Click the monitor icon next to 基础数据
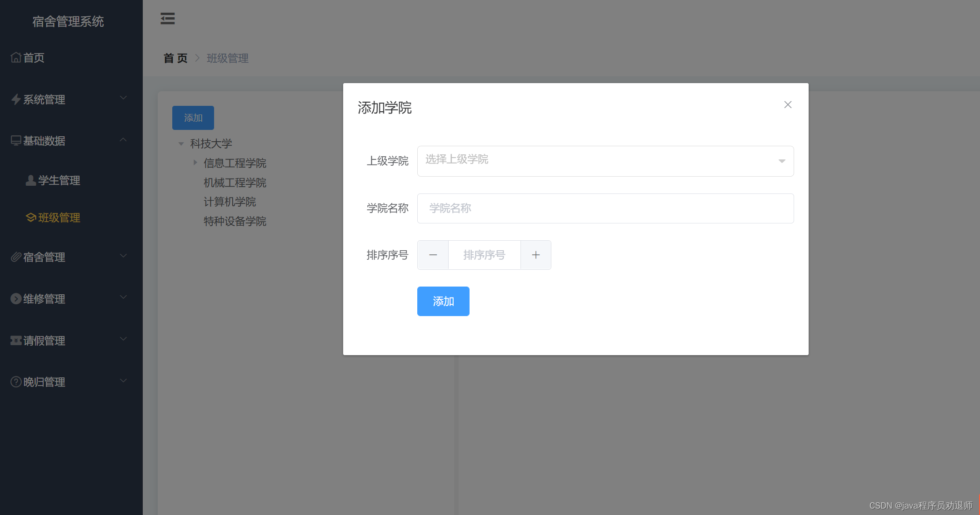Image resolution: width=980 pixels, height=515 pixels. [x=15, y=140]
